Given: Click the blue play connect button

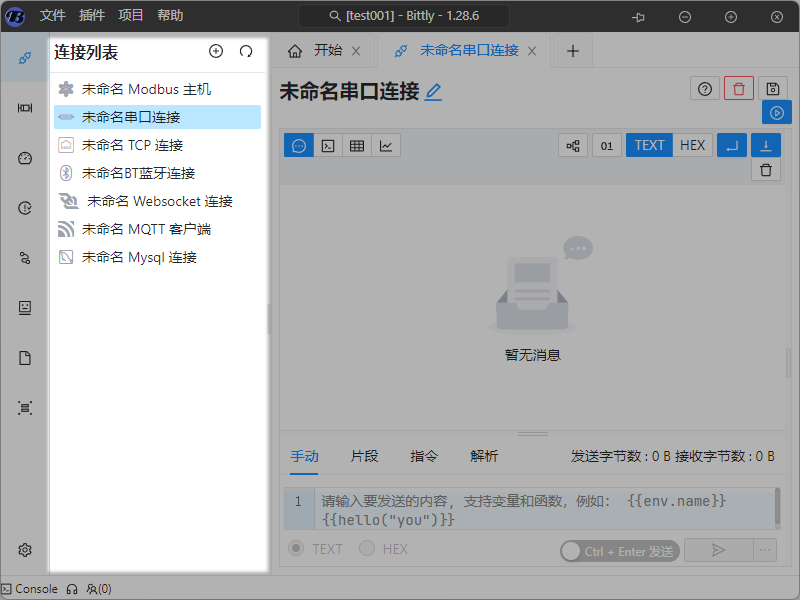Looking at the screenshot, I should click(777, 113).
